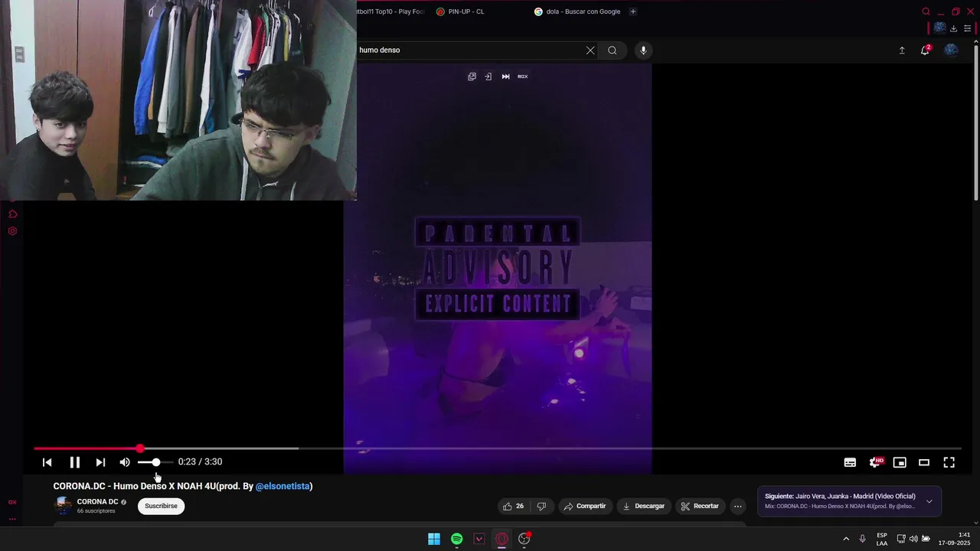Open the circular sidebar icon below hexagon
Image resolution: width=980 pixels, height=551 pixels.
point(12,231)
